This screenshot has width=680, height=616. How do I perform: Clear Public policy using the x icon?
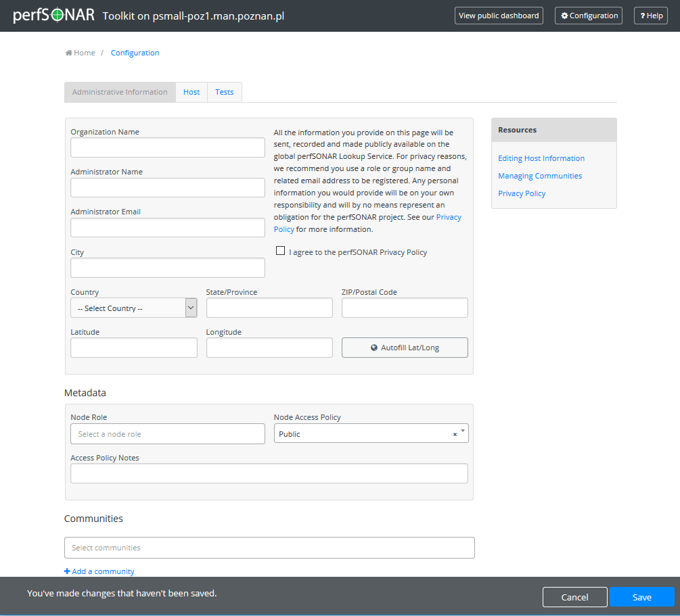(454, 433)
